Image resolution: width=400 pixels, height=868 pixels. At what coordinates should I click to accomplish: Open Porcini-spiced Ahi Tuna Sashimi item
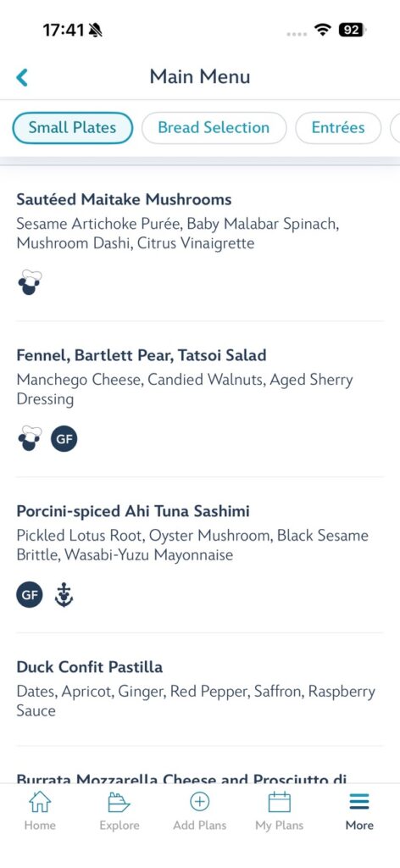point(200,555)
